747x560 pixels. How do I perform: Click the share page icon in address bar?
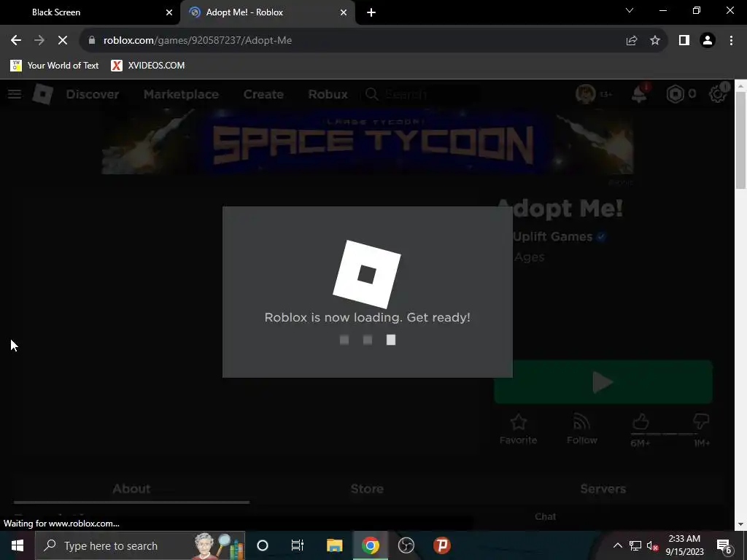point(632,41)
